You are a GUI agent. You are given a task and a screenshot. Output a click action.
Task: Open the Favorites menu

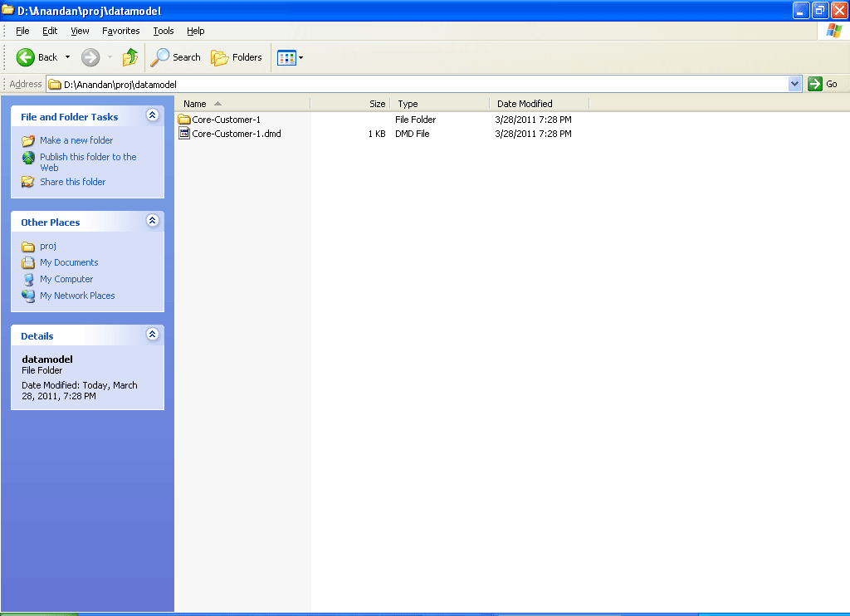tap(120, 31)
